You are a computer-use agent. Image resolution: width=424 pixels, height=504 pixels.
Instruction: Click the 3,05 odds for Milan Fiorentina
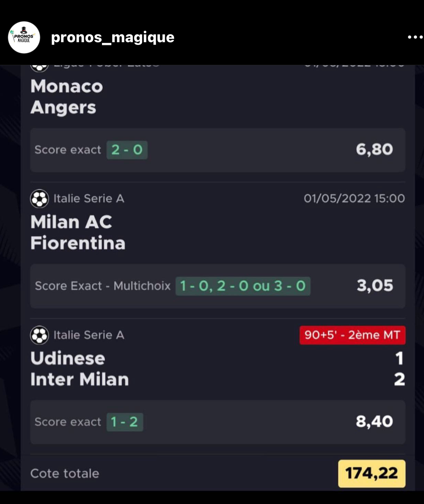click(x=375, y=285)
